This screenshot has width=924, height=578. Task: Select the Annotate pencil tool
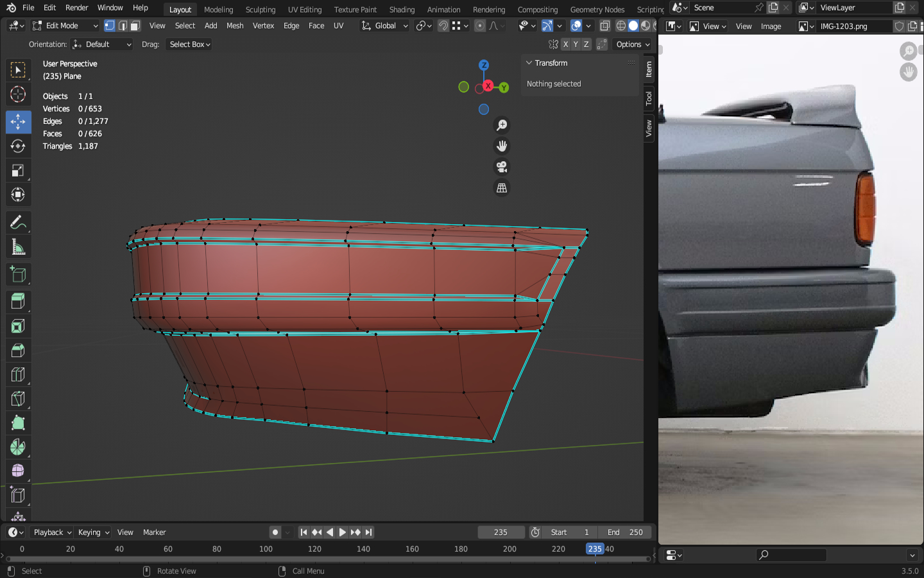(x=18, y=223)
